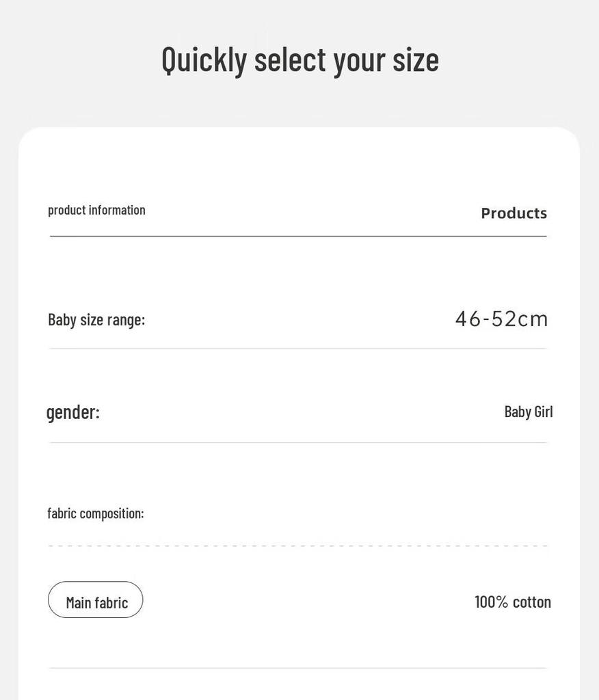Screen dimensions: 599x700
Task: Click the dark divider under the Products header
Action: (298, 237)
